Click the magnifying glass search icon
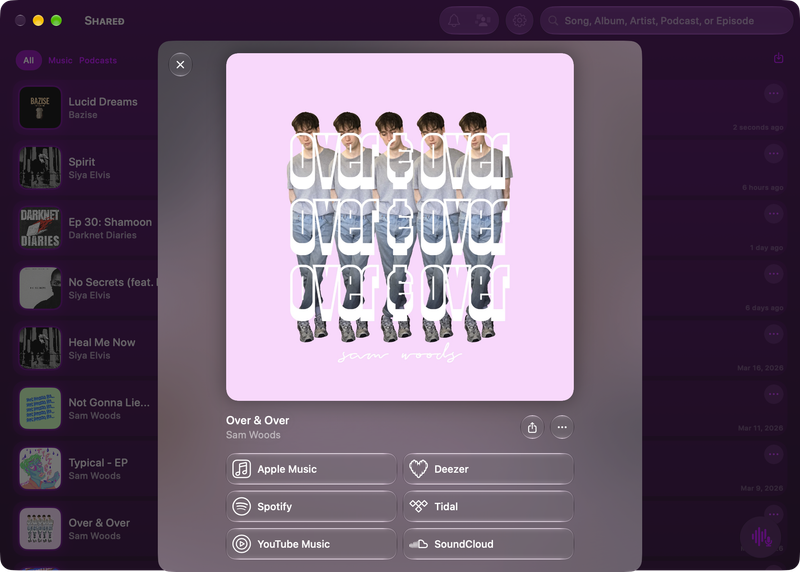This screenshot has height=572, width=800. [x=553, y=21]
